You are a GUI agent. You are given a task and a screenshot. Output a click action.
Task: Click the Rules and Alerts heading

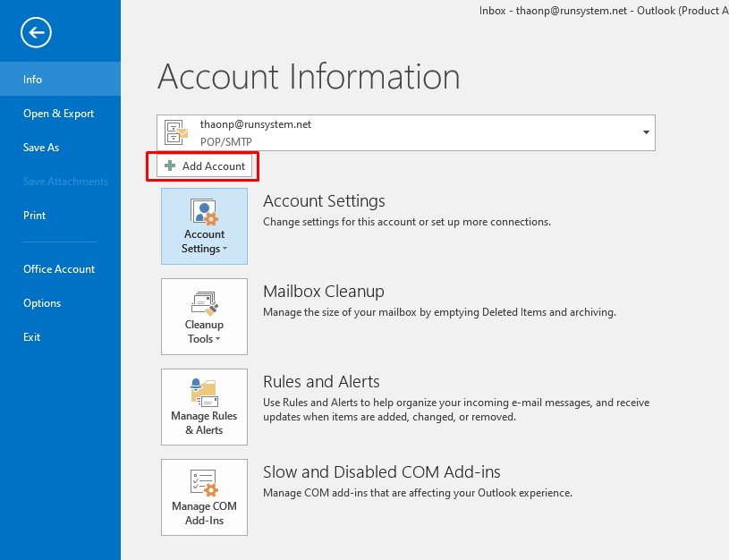click(x=321, y=381)
